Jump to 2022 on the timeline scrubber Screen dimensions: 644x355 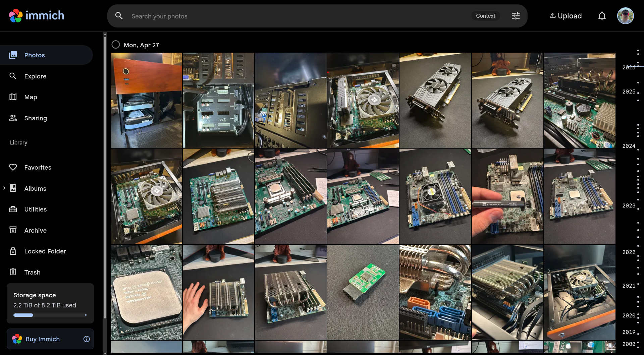click(x=629, y=252)
